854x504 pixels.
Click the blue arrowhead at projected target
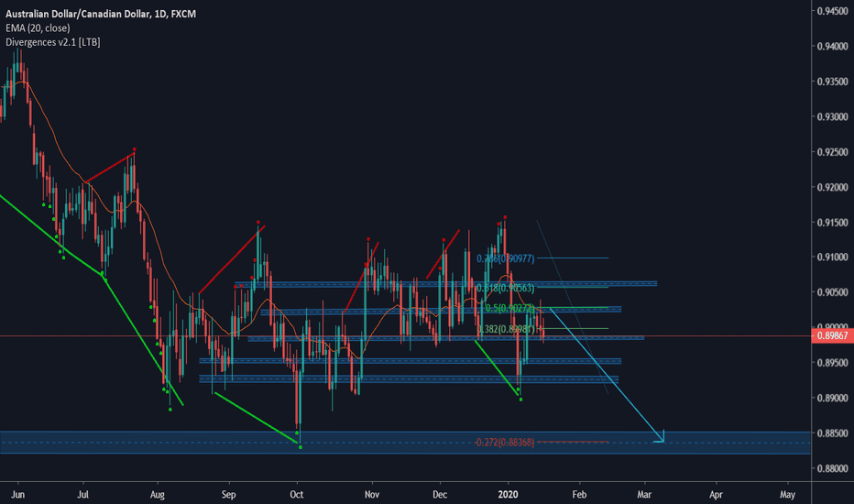pyautogui.click(x=661, y=437)
